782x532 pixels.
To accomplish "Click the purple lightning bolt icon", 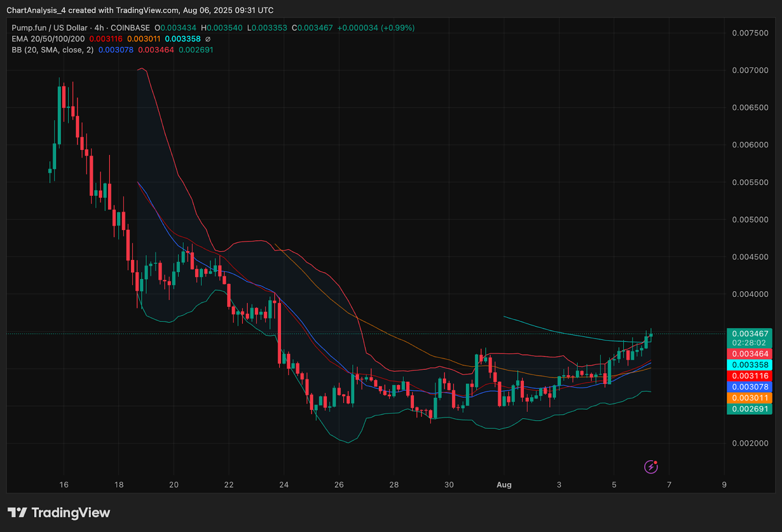I will coord(651,467).
